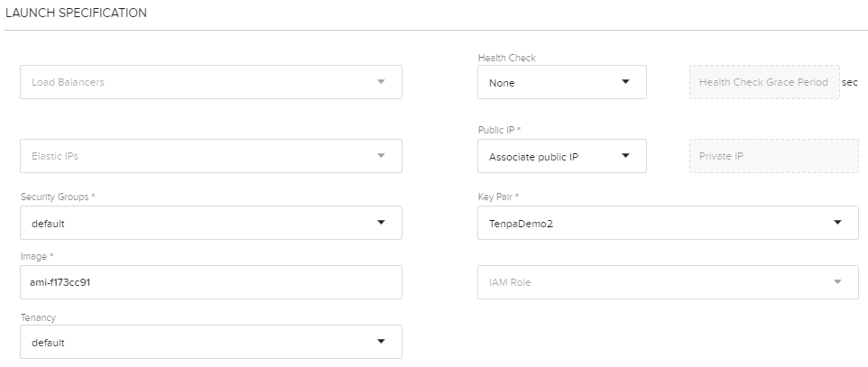Click the Key Pair caret icon
868x367 pixels.
pyautogui.click(x=837, y=223)
